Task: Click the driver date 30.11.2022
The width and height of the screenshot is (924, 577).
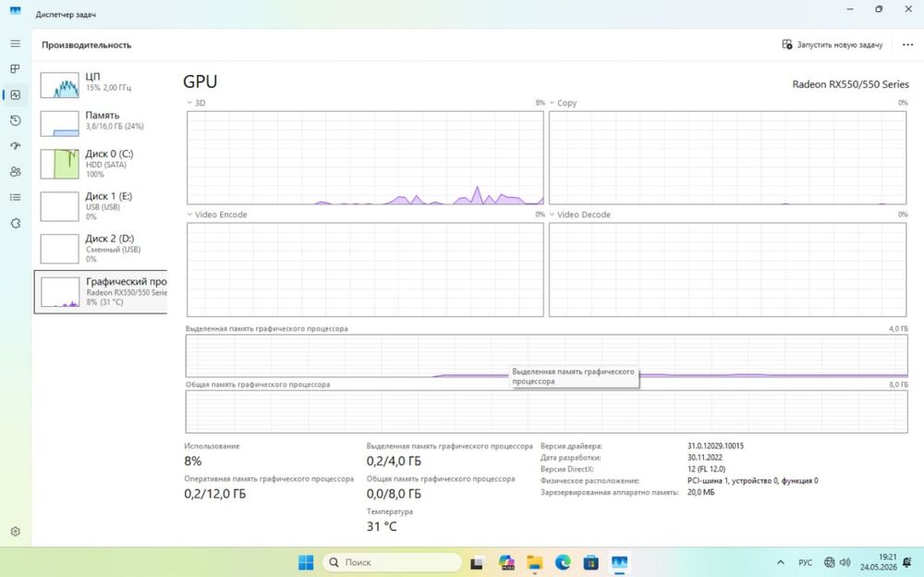Action: tap(705, 457)
